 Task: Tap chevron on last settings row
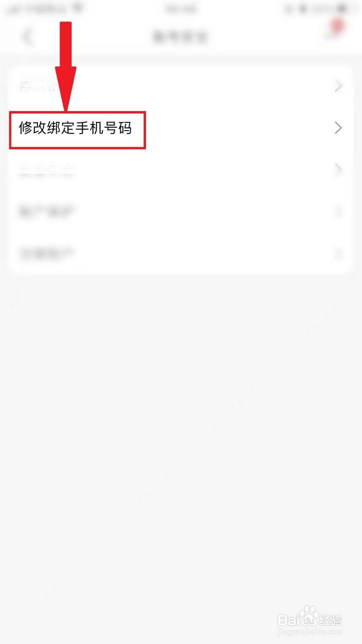pyautogui.click(x=338, y=254)
